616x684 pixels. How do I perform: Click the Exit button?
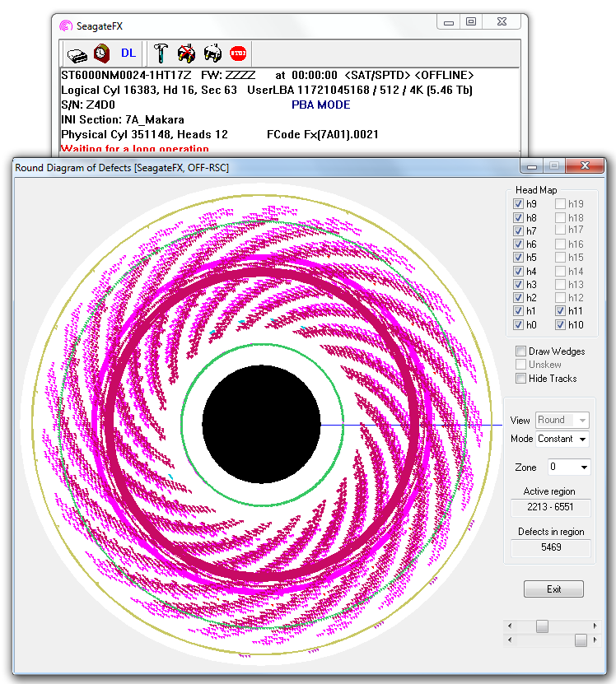[x=553, y=589]
